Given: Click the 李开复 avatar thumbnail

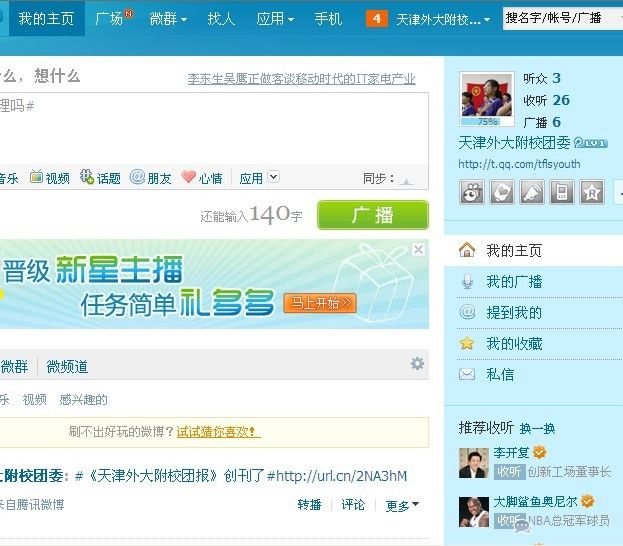Looking at the screenshot, I should pyautogui.click(x=474, y=463).
